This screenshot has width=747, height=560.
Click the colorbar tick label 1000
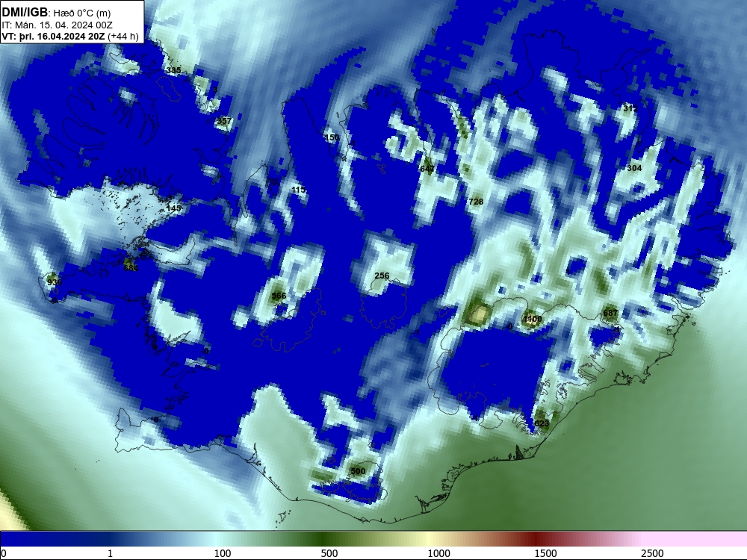438,553
